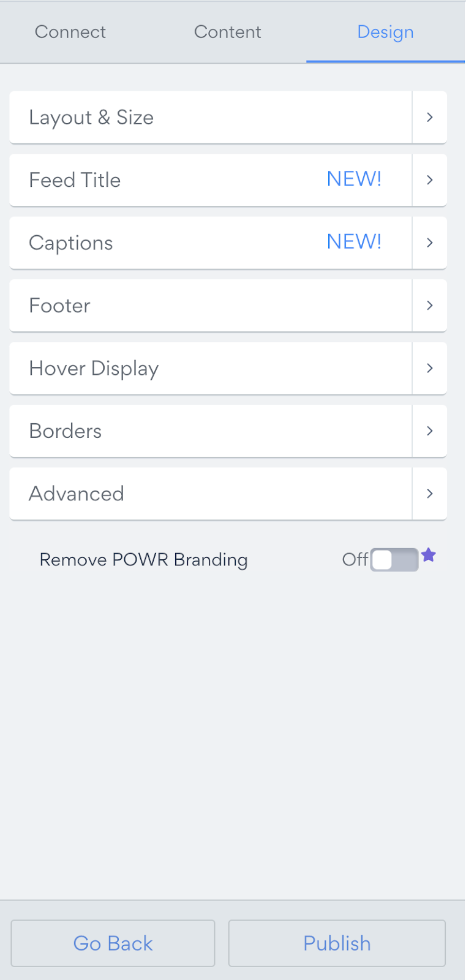The width and height of the screenshot is (466, 980).
Task: Click chevron arrow beside Borders
Action: [430, 431]
